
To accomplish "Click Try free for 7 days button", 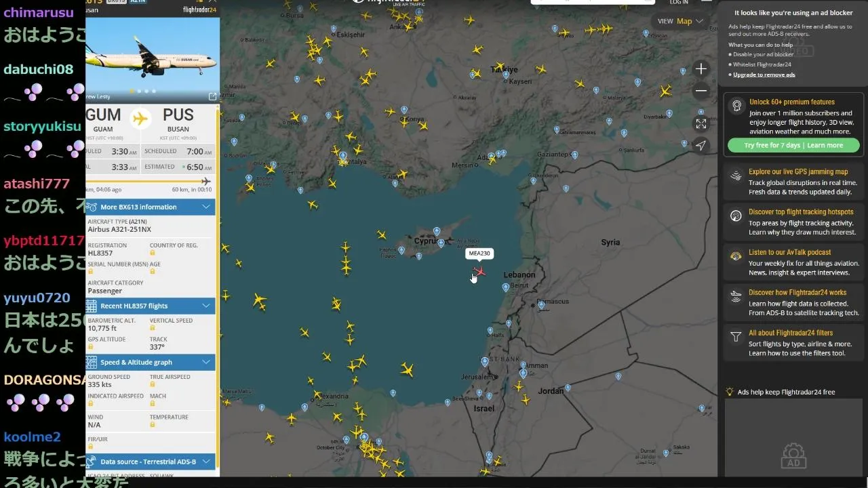I will coord(793,145).
